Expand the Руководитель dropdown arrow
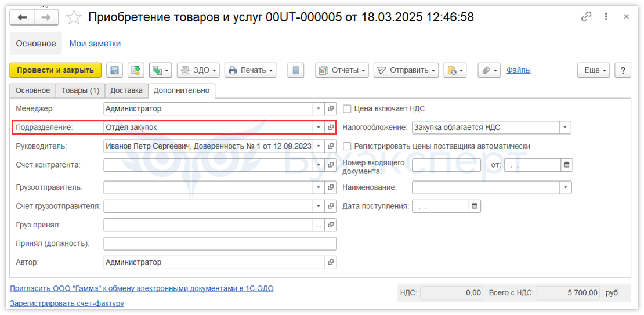Screen dimensions: 644x315 (x=319, y=146)
